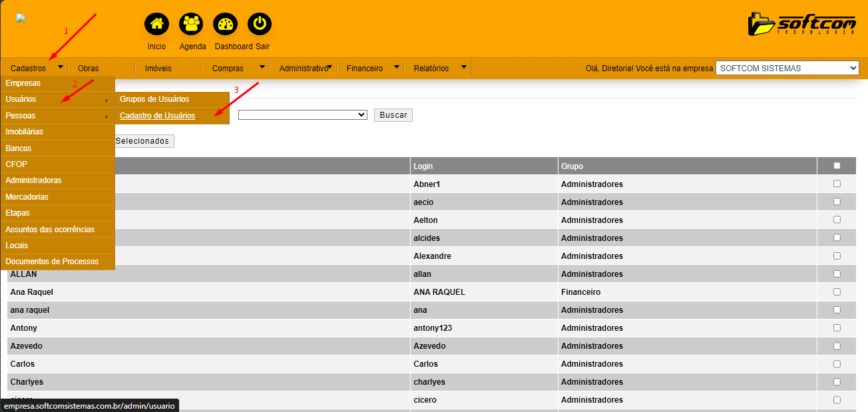
Task: Click the Inicio home icon
Action: pyautogui.click(x=156, y=25)
